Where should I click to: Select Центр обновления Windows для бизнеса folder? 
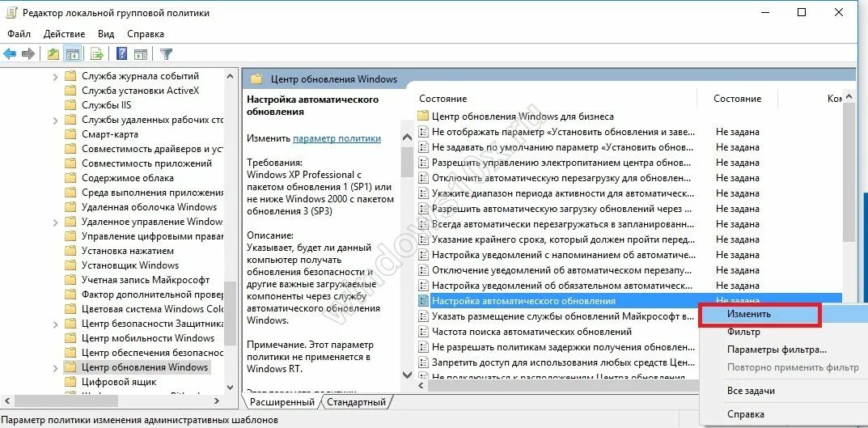point(522,117)
